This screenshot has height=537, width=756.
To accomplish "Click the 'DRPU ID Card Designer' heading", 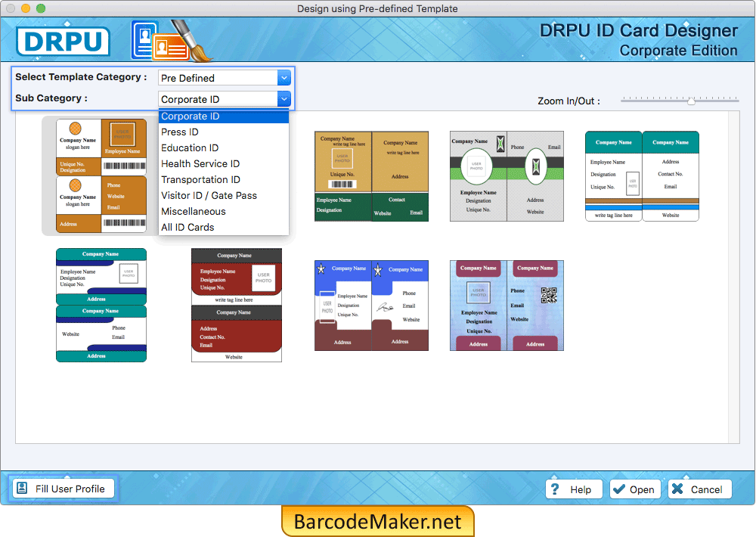I will pyautogui.click(x=638, y=30).
